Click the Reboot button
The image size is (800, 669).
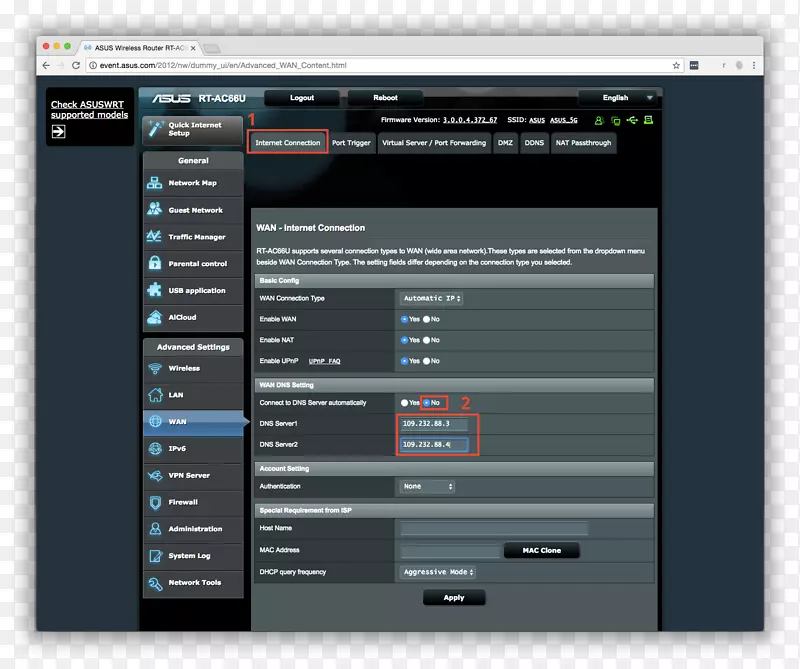385,97
